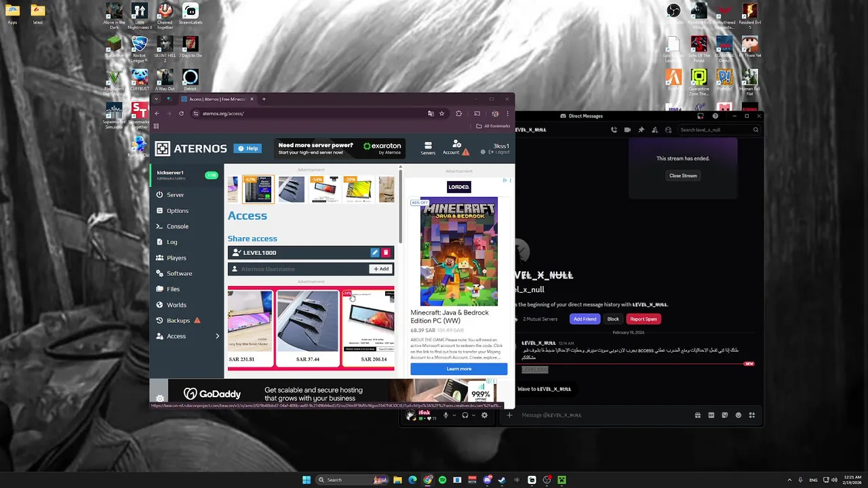This screenshot has width=868, height=488.
Task: Click Report Spam in Discord
Action: coord(643,319)
